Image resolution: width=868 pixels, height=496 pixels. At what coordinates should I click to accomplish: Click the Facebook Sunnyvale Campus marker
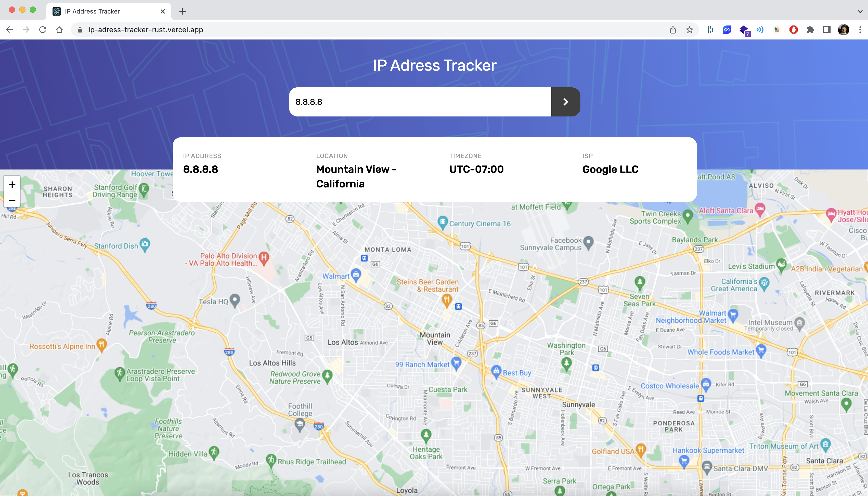(588, 243)
